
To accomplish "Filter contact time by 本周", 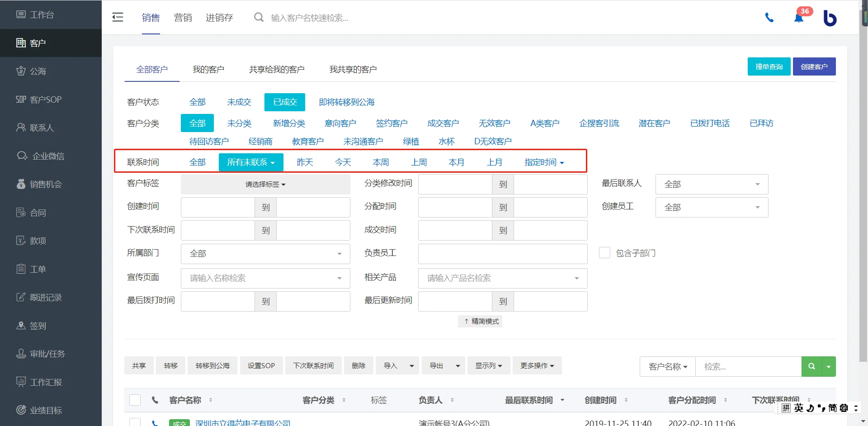I will pyautogui.click(x=381, y=162).
